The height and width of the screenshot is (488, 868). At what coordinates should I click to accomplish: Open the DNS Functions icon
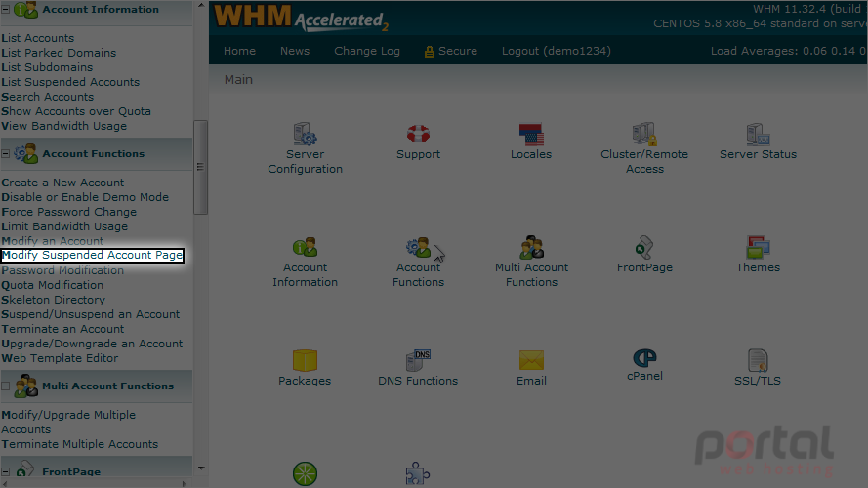[418, 360]
